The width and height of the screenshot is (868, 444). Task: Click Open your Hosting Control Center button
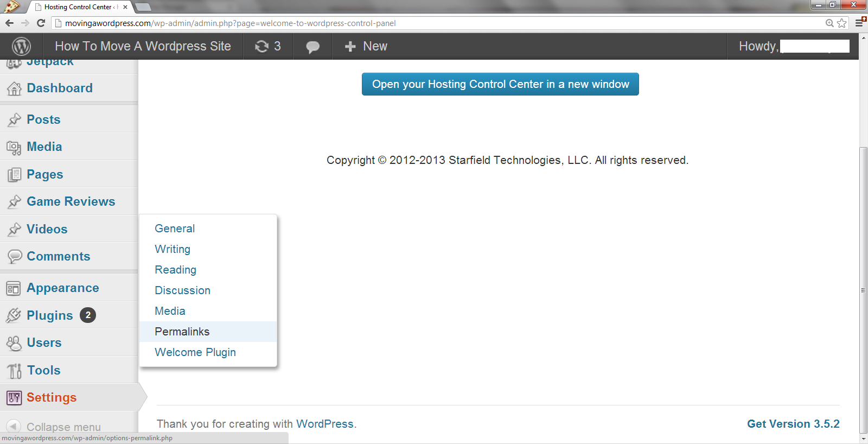coord(500,84)
